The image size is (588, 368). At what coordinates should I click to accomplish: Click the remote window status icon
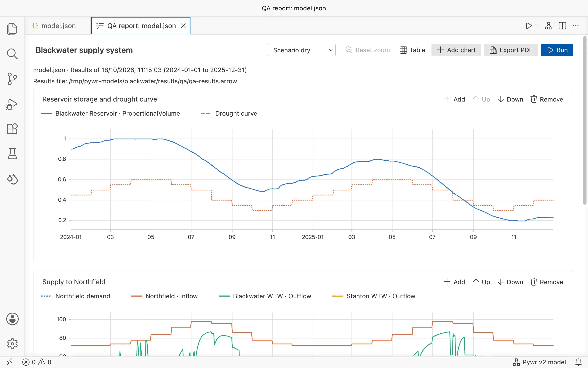9,362
